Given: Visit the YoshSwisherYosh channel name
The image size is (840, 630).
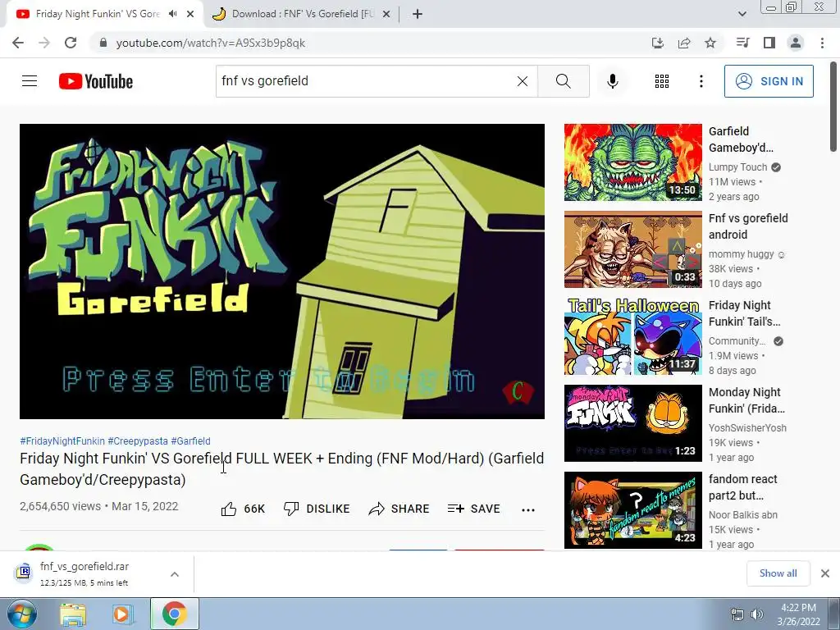Looking at the screenshot, I should tap(747, 428).
